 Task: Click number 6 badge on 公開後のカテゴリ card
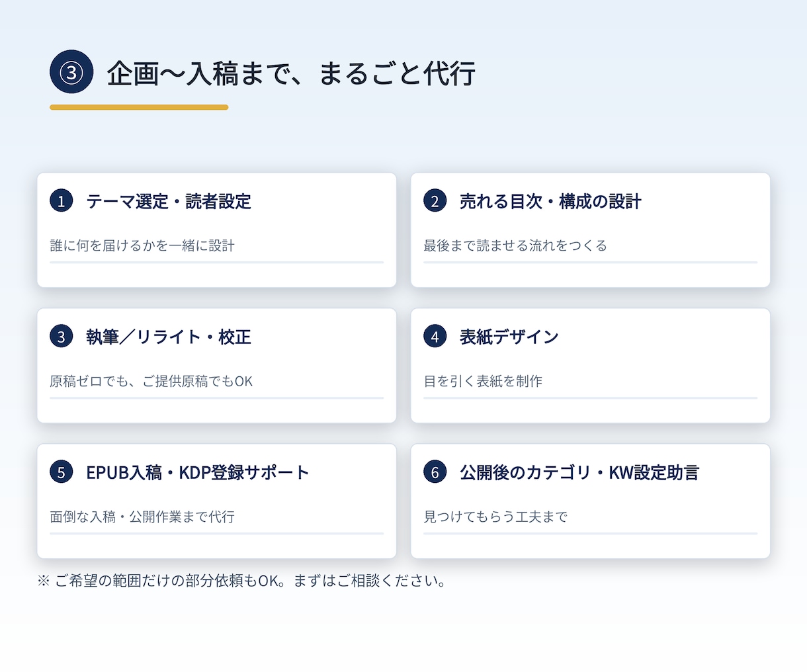435,472
